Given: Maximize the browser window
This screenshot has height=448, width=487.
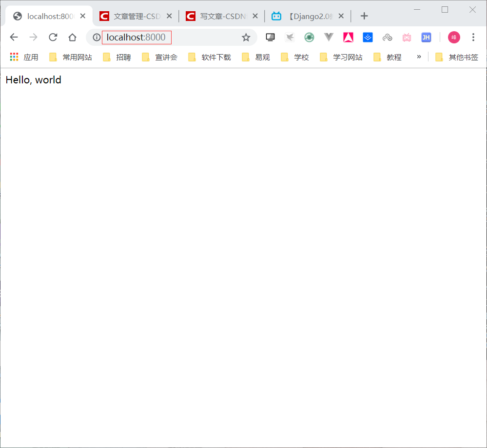Looking at the screenshot, I should [445, 10].
